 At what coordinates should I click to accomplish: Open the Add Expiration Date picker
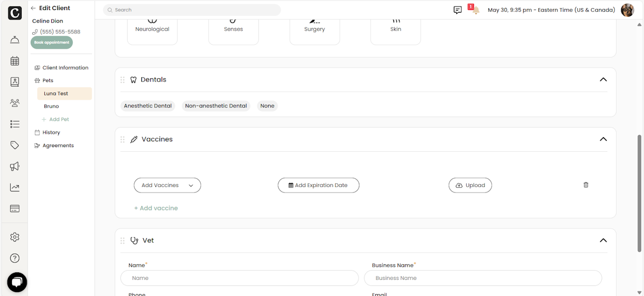pyautogui.click(x=318, y=185)
